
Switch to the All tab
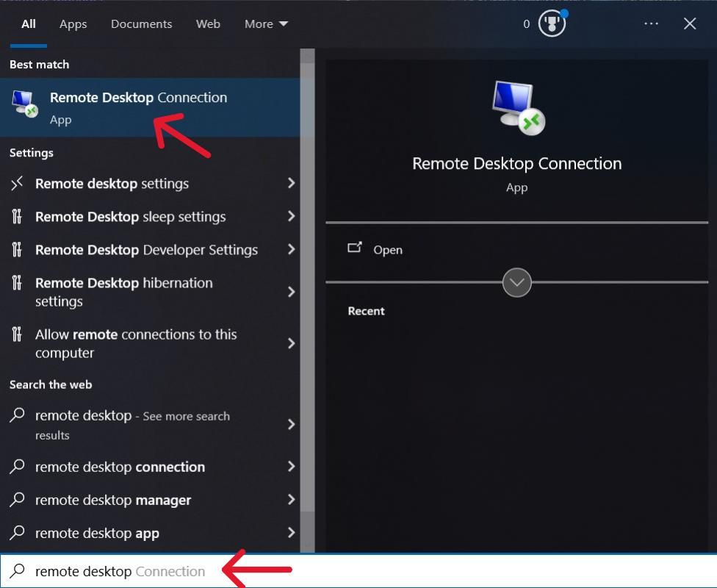tap(29, 24)
